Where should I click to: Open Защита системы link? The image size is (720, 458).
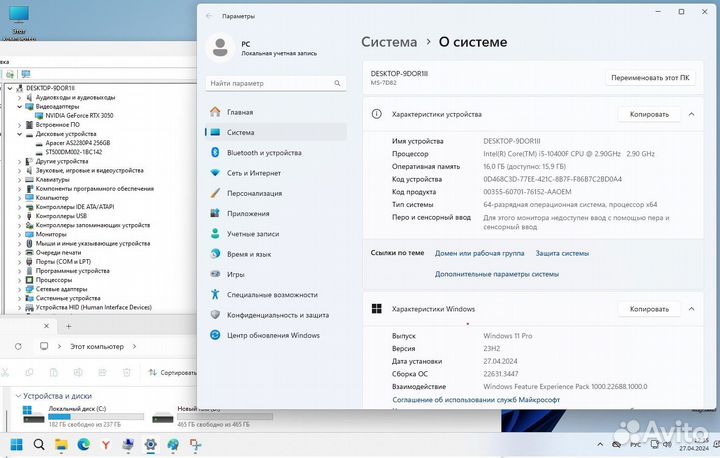point(562,253)
